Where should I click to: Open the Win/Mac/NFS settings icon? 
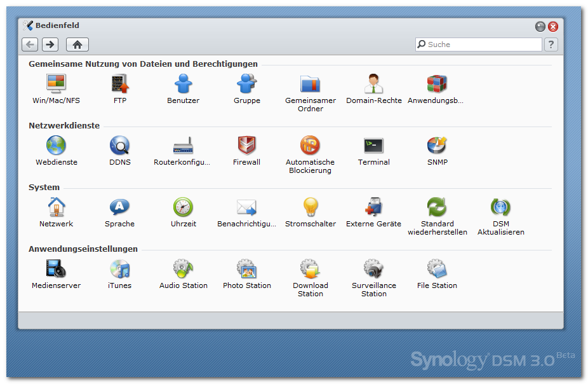coord(57,83)
